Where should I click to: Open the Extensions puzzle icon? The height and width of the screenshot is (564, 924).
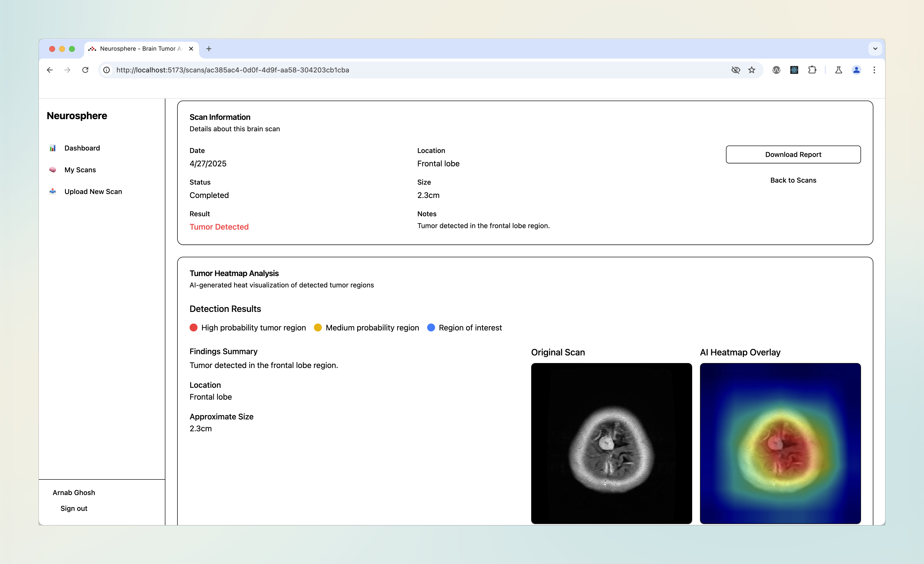[x=812, y=70]
